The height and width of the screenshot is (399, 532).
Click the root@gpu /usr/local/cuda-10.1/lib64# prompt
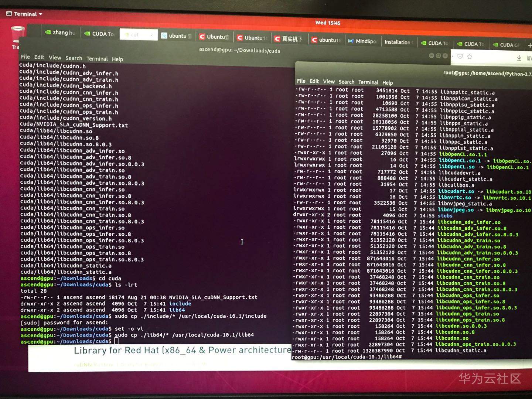pyautogui.click(x=347, y=357)
